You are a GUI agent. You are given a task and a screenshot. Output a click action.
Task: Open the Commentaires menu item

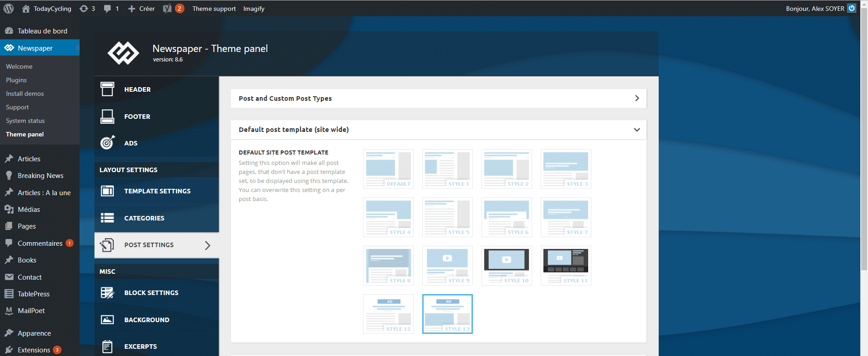tap(40, 243)
